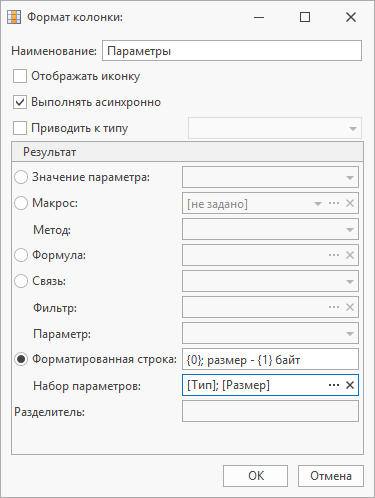
Task: Select the Формула radio button
Action: pyautogui.click(x=21, y=255)
